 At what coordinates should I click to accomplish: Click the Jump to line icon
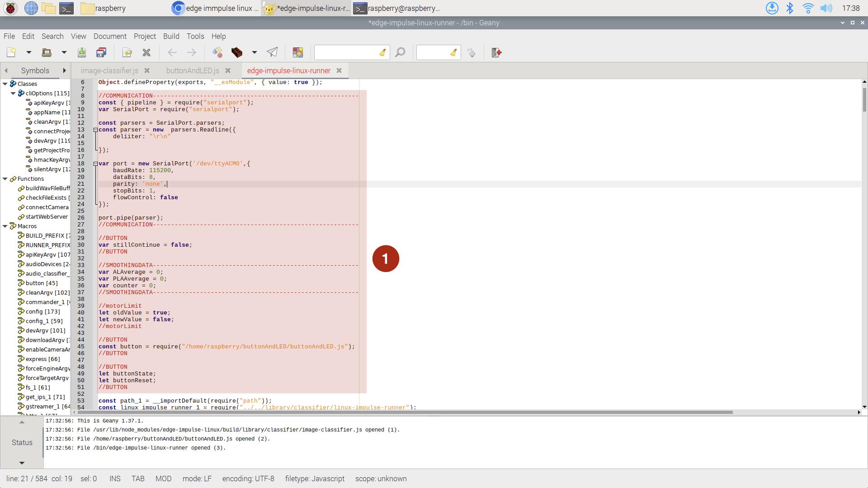point(471,52)
